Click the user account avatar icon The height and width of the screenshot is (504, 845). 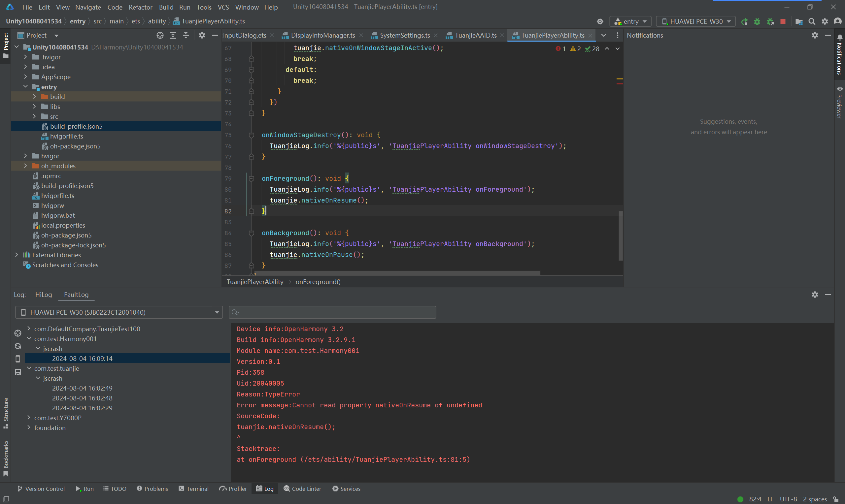837,21
